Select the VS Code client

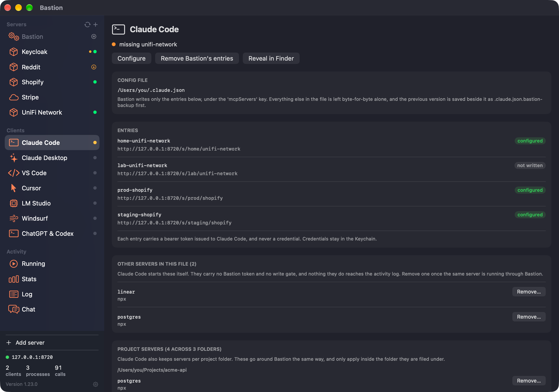52,173
